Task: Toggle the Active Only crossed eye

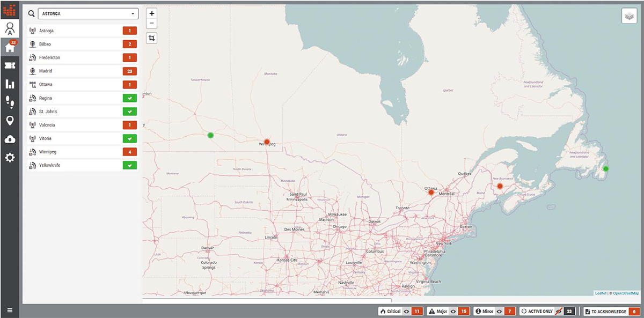Action: (x=558, y=311)
